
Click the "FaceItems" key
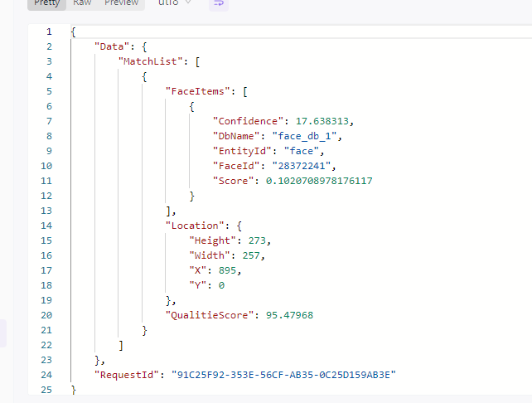198,91
